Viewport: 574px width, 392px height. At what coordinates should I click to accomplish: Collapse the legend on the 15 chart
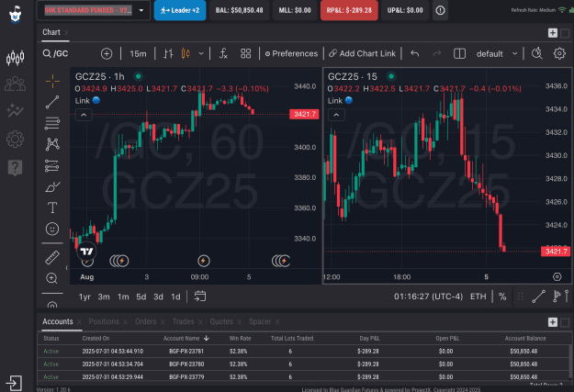click(336, 115)
